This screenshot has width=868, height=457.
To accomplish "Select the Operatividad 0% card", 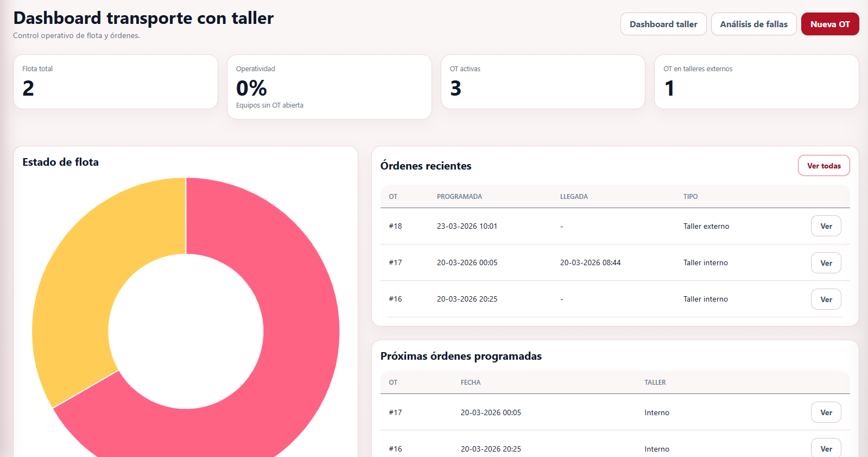I will point(330,87).
